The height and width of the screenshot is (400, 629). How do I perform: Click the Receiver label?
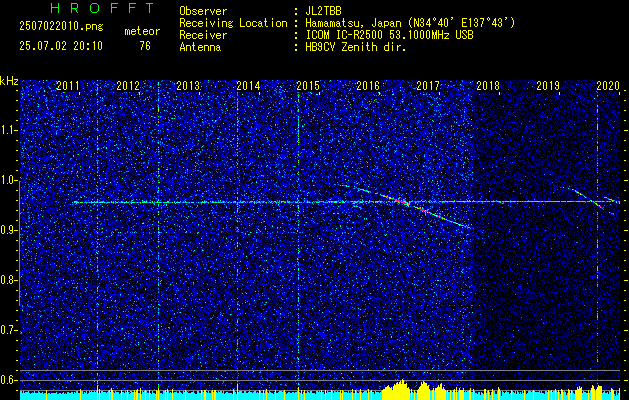pyautogui.click(x=203, y=35)
